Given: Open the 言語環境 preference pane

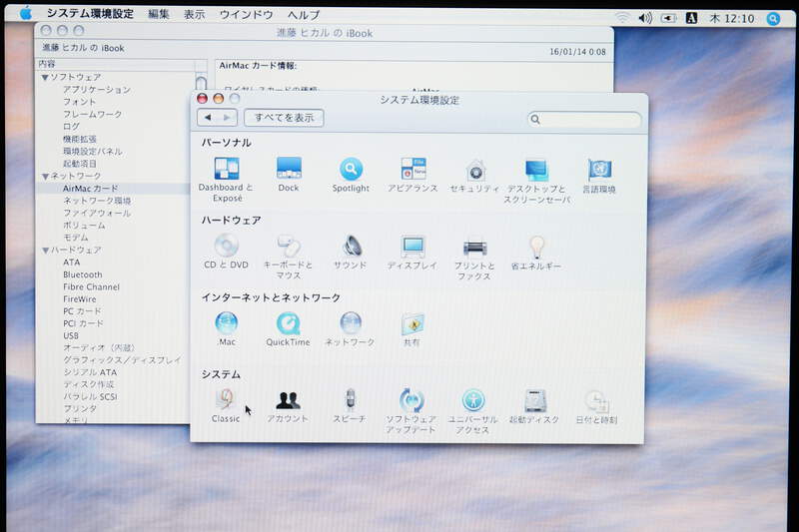Looking at the screenshot, I should [x=599, y=176].
